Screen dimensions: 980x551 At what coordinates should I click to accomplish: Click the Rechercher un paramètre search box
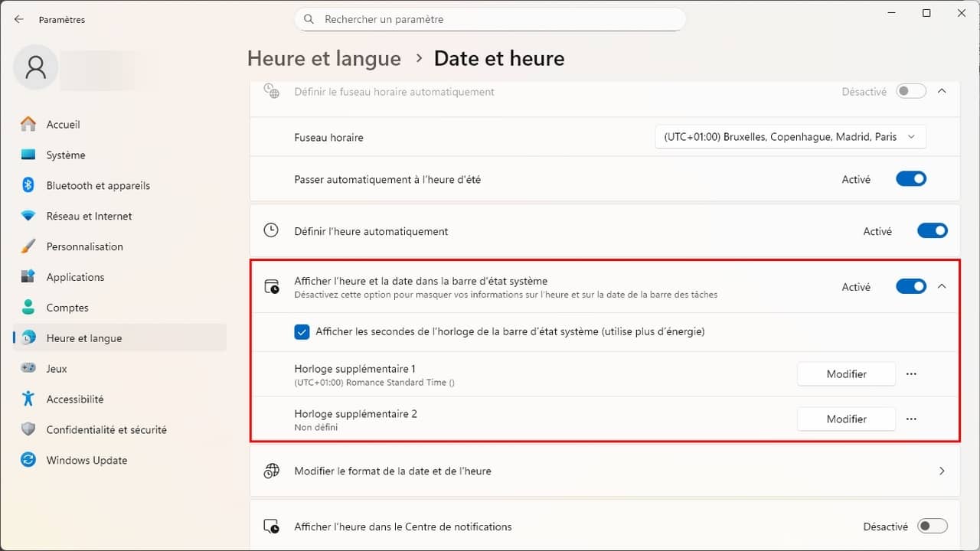[x=490, y=19]
